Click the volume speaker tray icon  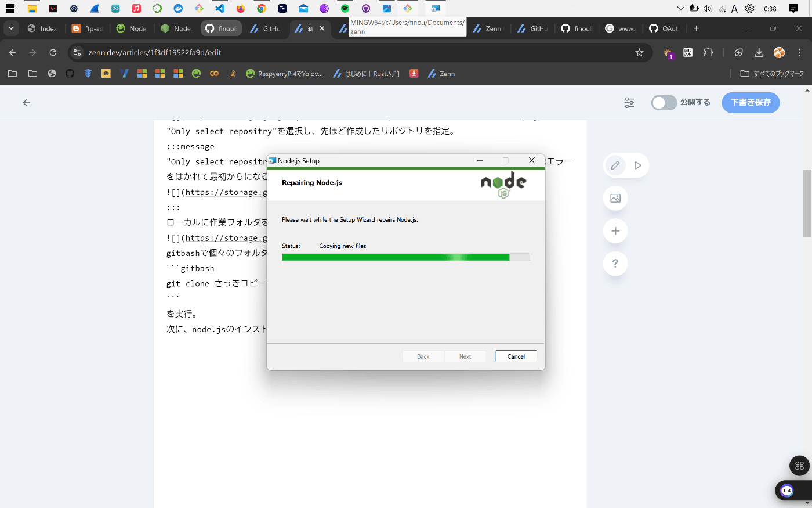click(x=708, y=9)
